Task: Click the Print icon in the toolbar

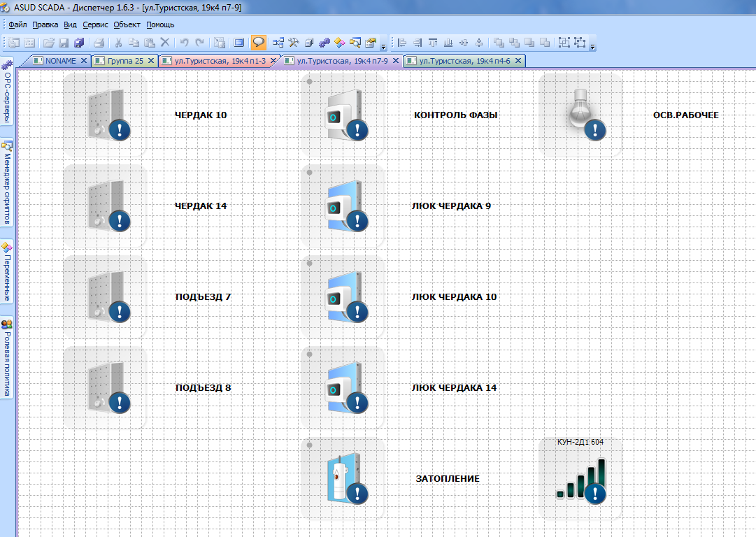Action: [x=99, y=43]
